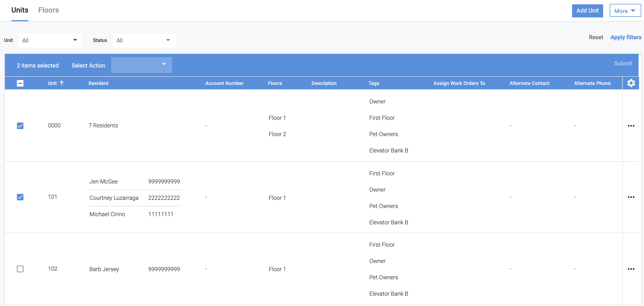Image resolution: width=644 pixels, height=306 pixels.
Task: Open three-dot menu for unit 101
Action: click(x=631, y=197)
